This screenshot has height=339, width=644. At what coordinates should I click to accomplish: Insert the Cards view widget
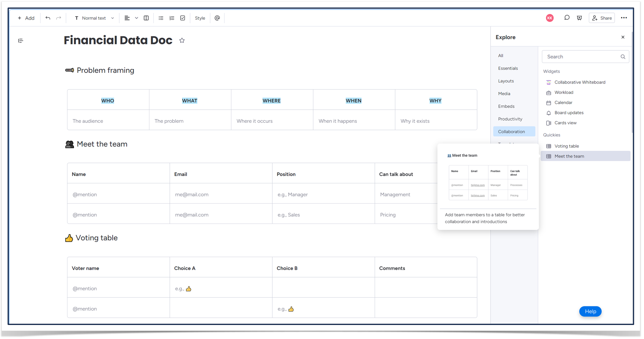tap(585, 123)
